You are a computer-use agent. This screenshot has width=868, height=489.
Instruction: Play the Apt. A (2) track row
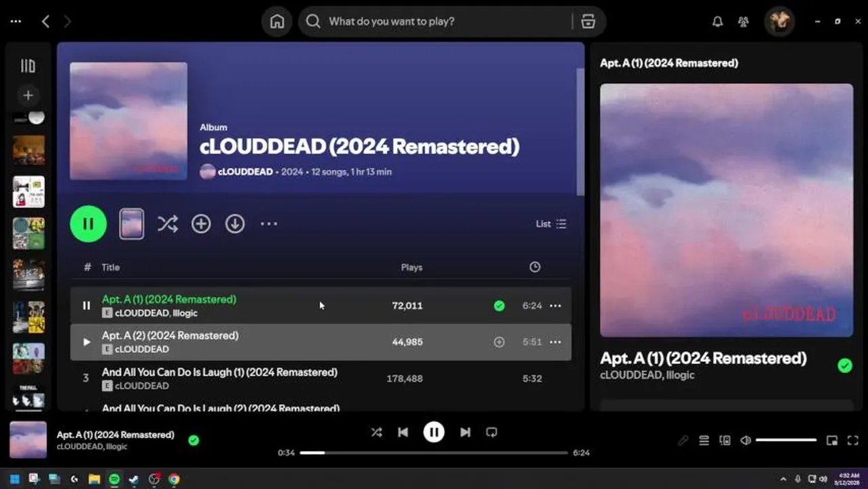pyautogui.click(x=86, y=342)
